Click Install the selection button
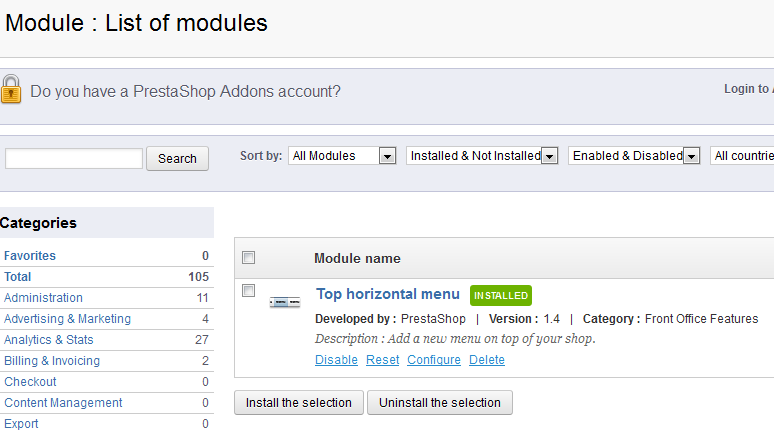Viewport: 774px width, 432px height. coord(298,403)
